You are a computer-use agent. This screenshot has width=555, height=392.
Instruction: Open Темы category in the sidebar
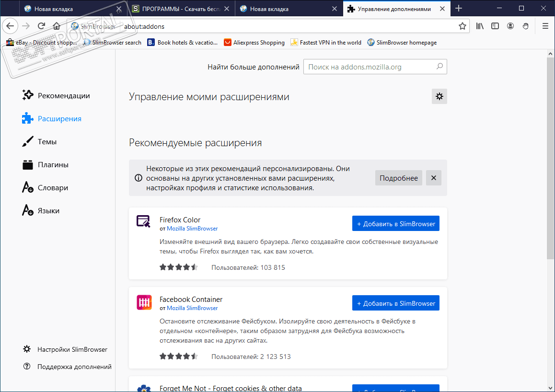[39, 141]
